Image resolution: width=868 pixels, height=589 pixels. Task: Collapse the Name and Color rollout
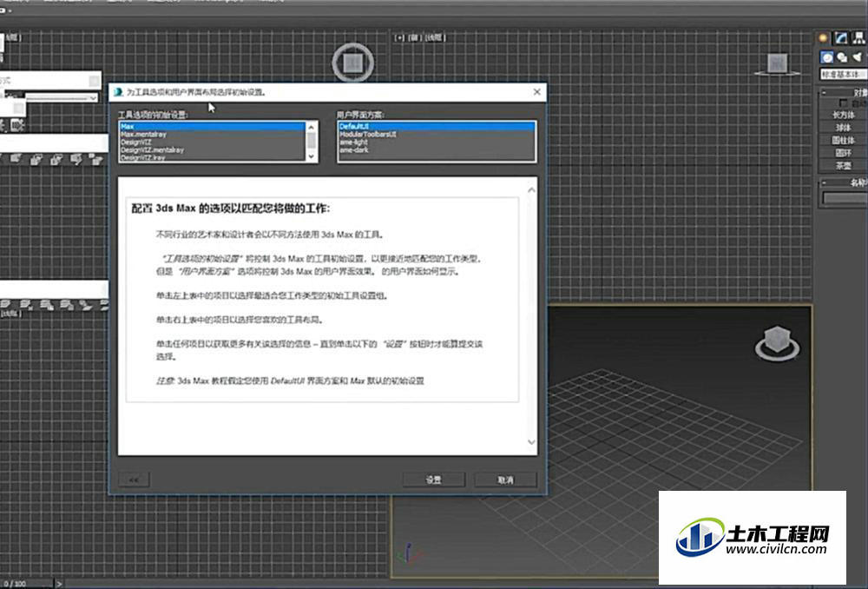click(824, 182)
